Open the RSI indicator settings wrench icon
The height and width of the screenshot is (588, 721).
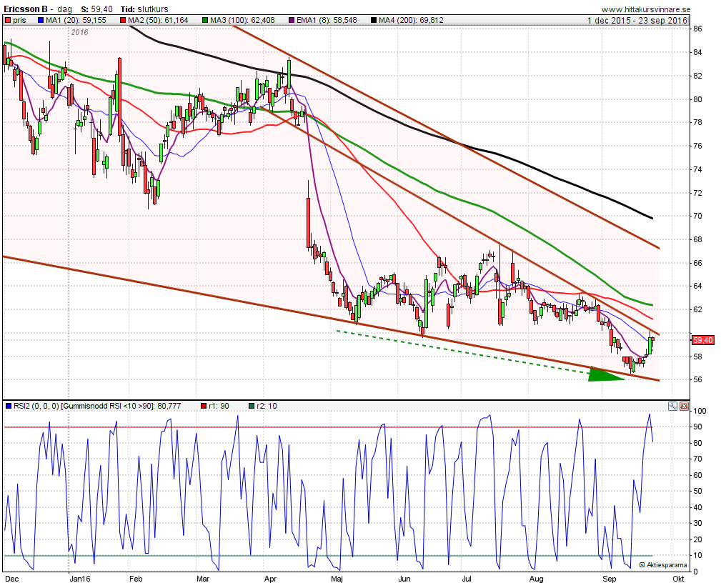point(672,407)
